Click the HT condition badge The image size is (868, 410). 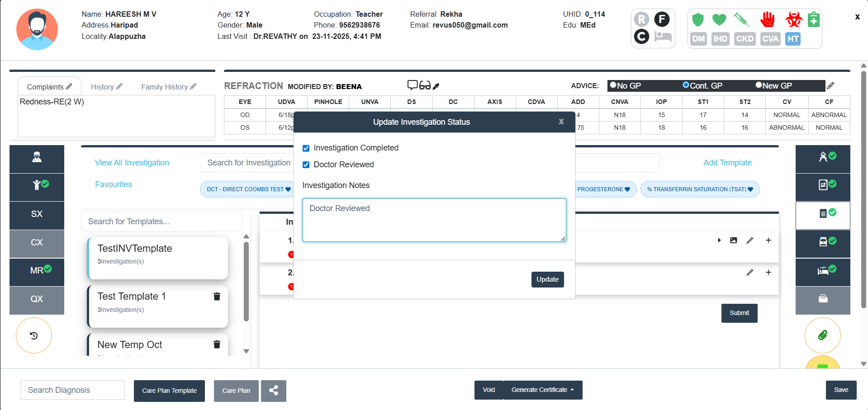pyautogui.click(x=792, y=39)
